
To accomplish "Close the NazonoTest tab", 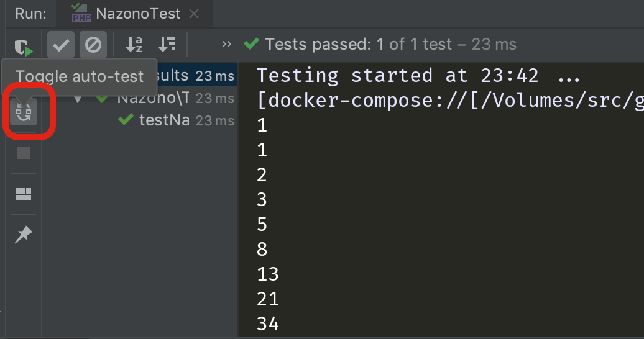I will (x=195, y=14).
